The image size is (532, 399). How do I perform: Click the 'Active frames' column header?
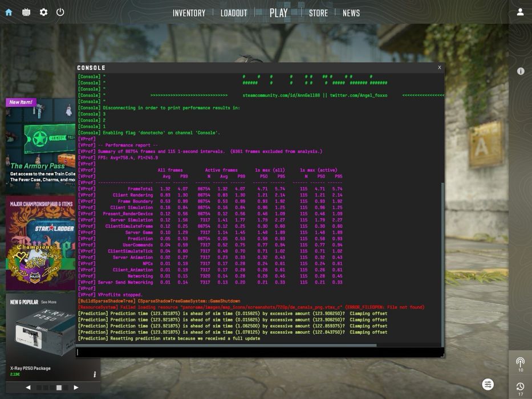point(221,170)
